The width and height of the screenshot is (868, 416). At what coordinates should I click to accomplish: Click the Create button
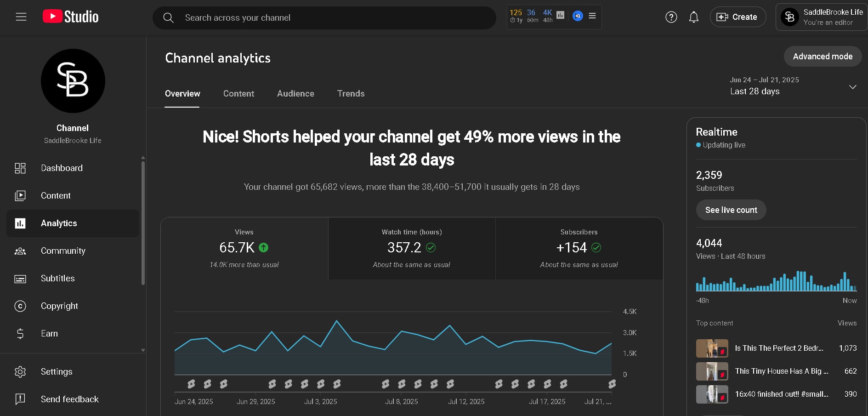pos(738,17)
